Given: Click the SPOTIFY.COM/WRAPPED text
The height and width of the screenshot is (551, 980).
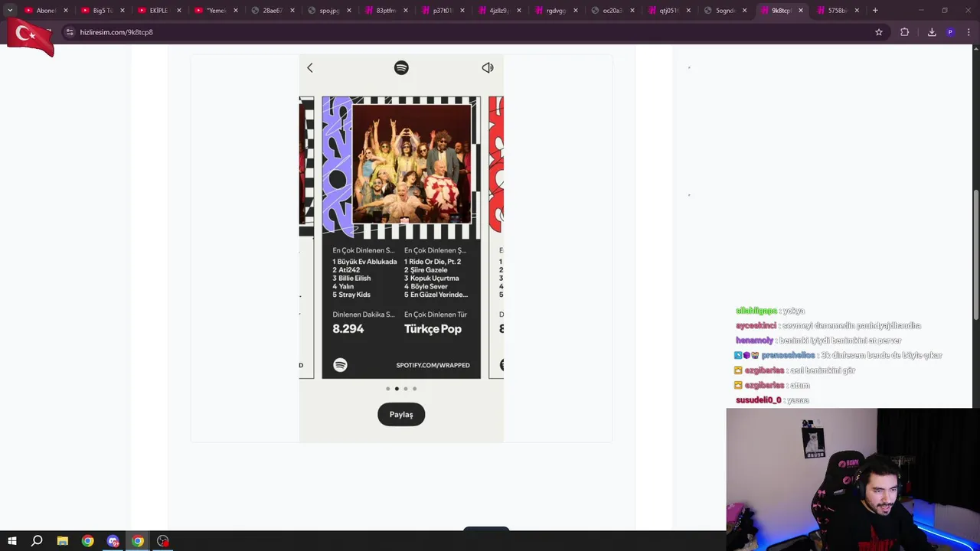Looking at the screenshot, I should coord(433,365).
